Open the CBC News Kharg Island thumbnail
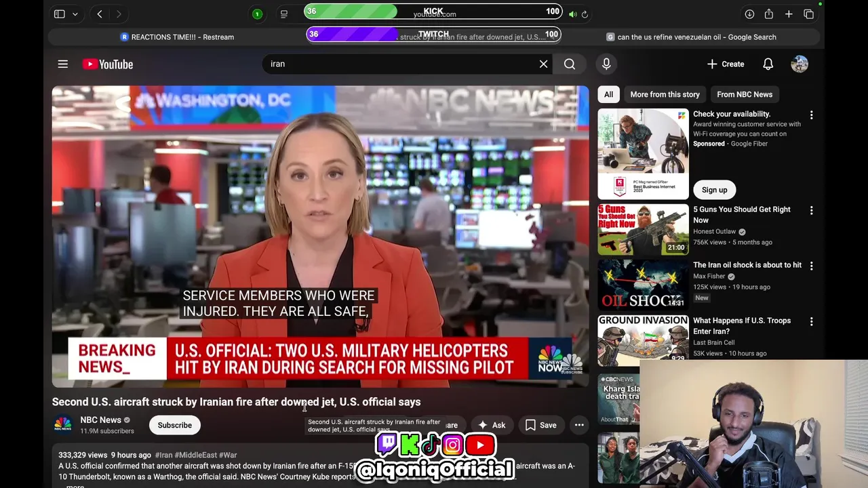The height and width of the screenshot is (488, 868). (x=618, y=400)
